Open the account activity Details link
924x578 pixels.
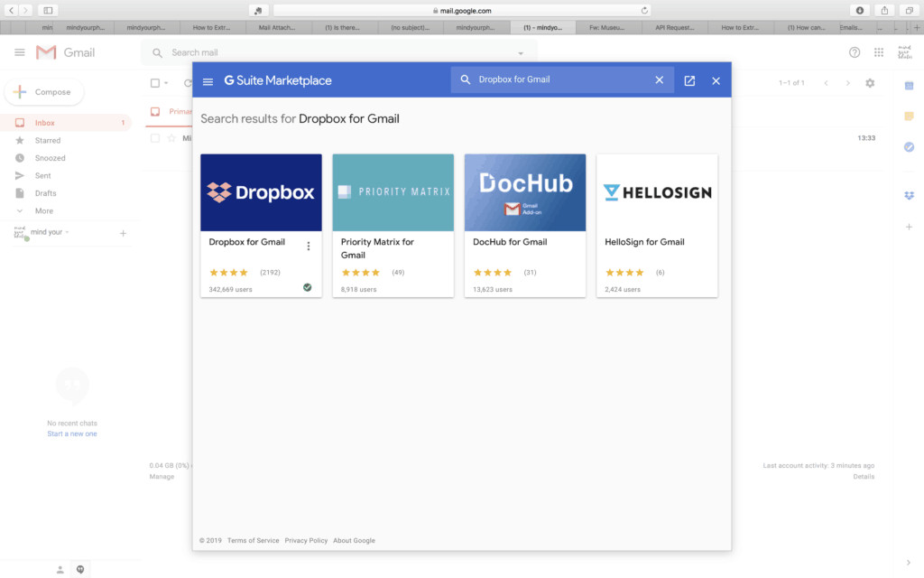point(864,477)
